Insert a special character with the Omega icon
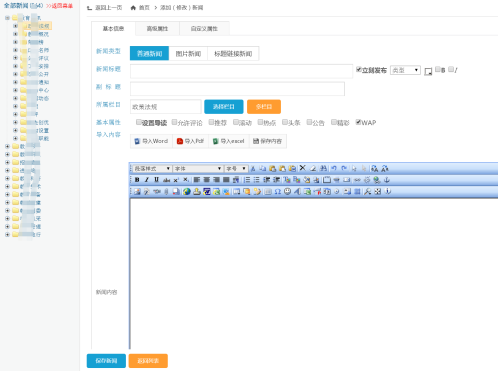 click(x=278, y=192)
